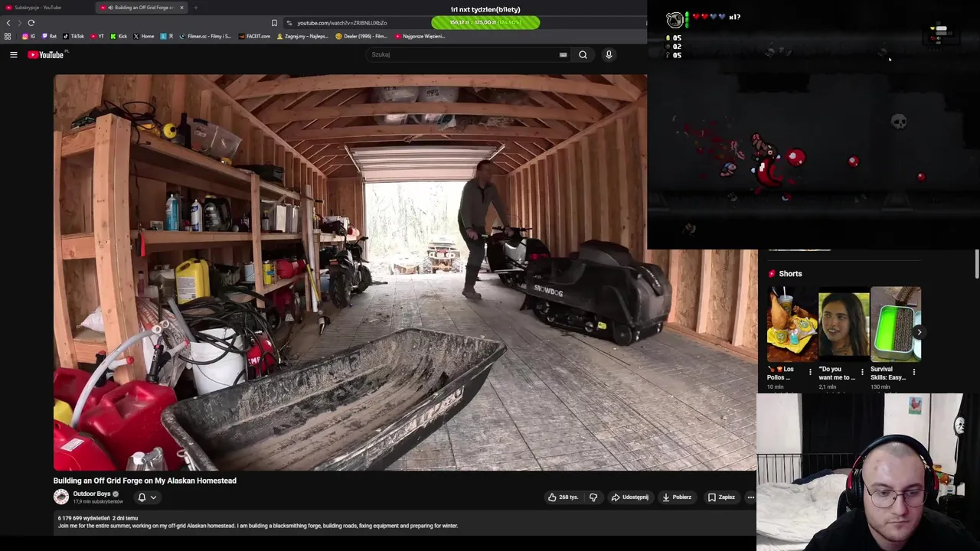Open the Shorts section header
Viewport: 980px width, 551px height.
click(786, 274)
